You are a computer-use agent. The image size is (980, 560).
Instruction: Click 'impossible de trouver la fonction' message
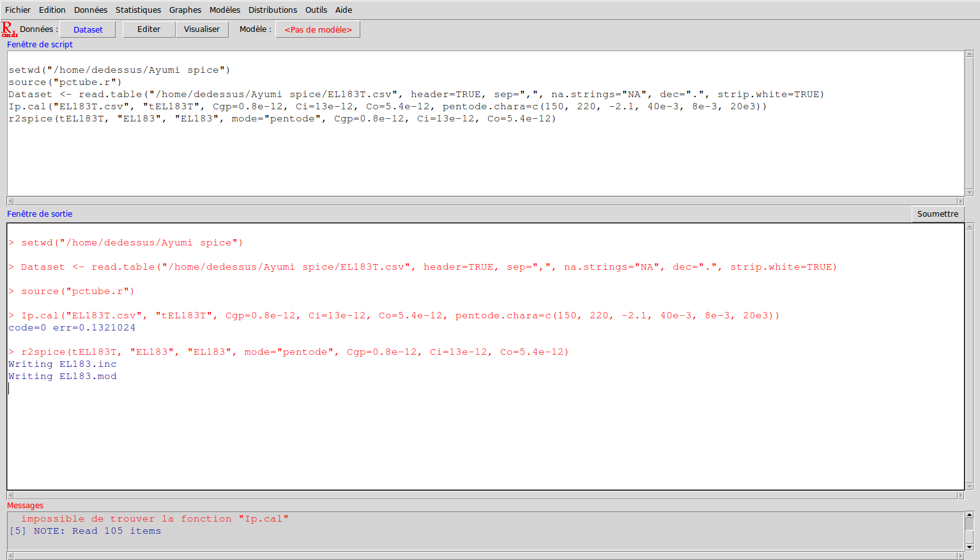pos(155,518)
